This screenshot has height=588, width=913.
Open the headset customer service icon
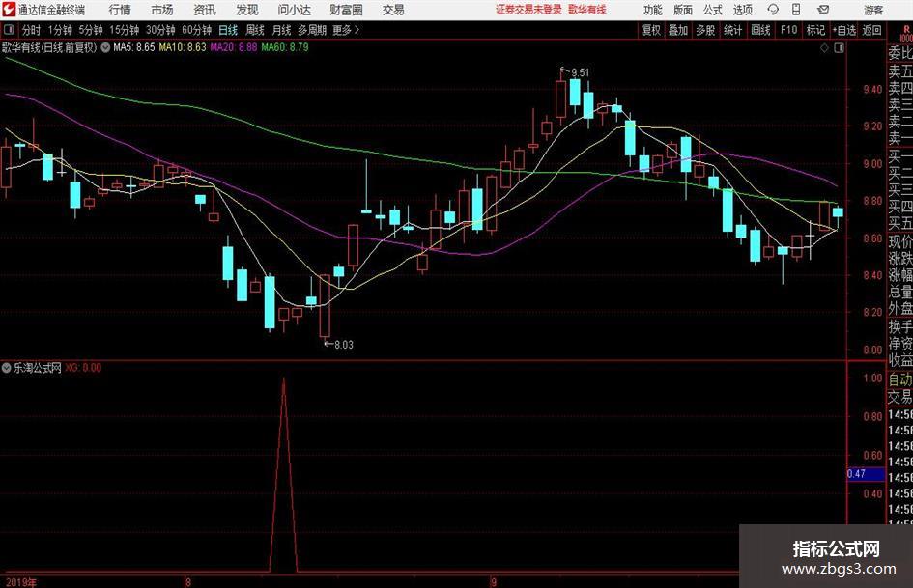[x=773, y=10]
